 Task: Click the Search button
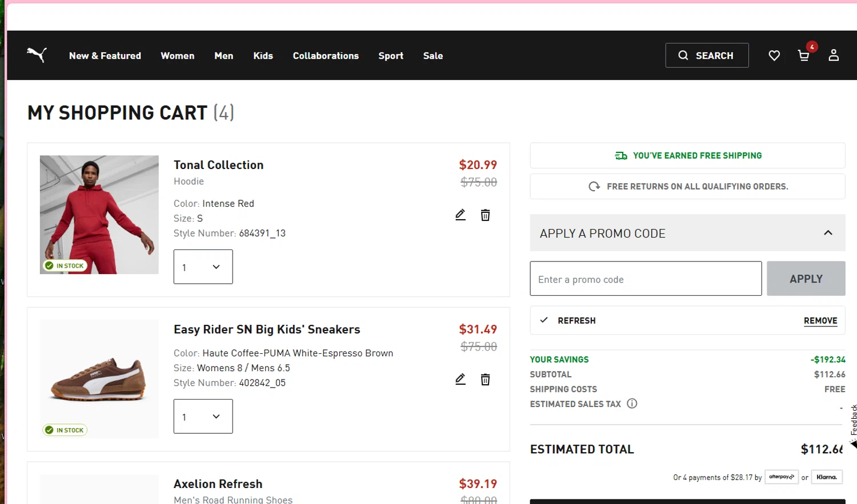pos(707,55)
